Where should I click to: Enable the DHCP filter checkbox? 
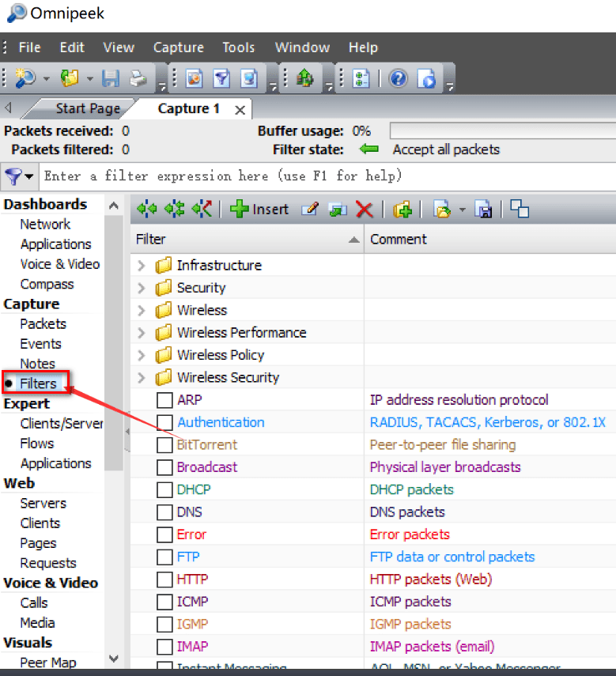164,489
